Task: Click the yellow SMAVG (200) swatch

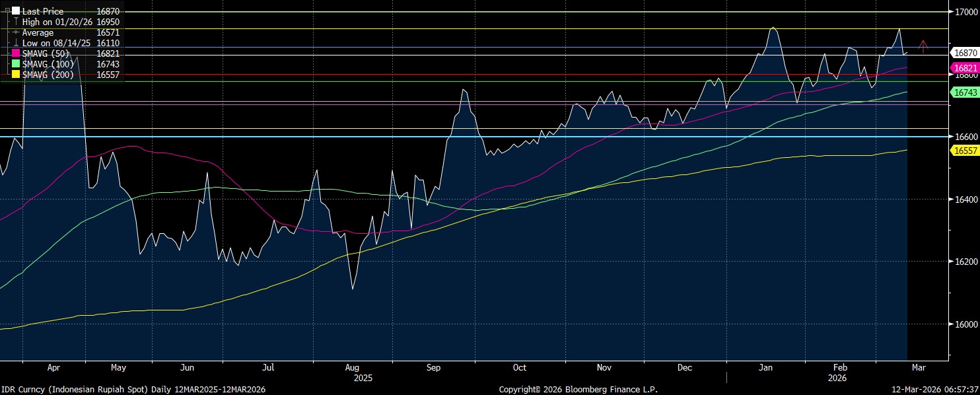Action: 16,75
